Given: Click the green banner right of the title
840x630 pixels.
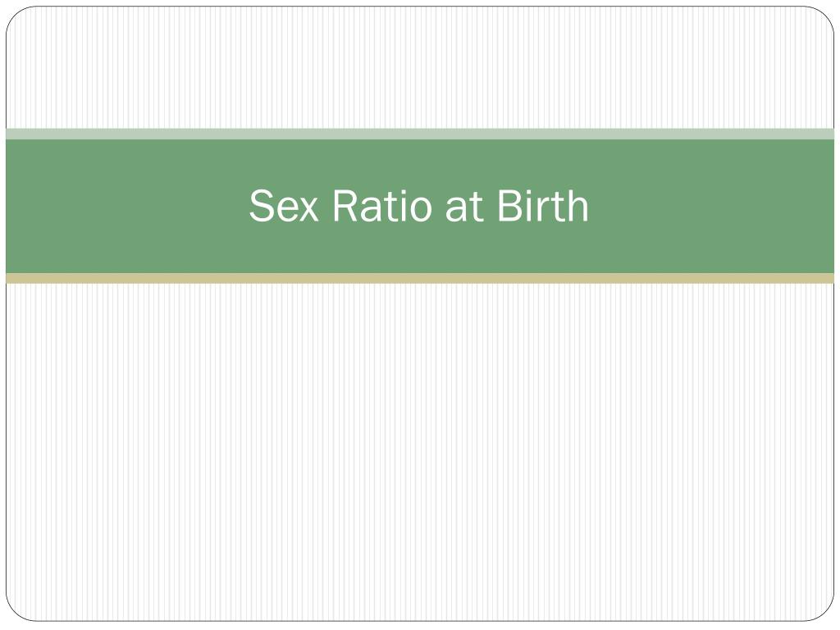Looking at the screenshot, I should [x=711, y=206].
